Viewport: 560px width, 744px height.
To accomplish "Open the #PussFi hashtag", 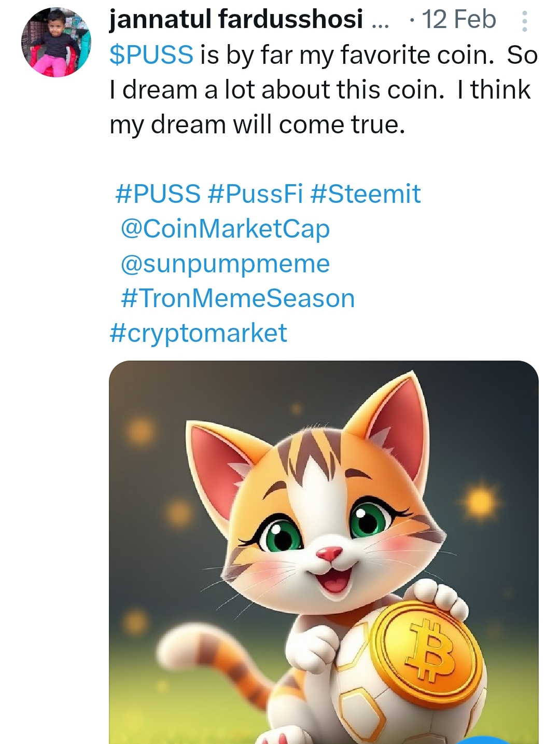I will tap(255, 194).
